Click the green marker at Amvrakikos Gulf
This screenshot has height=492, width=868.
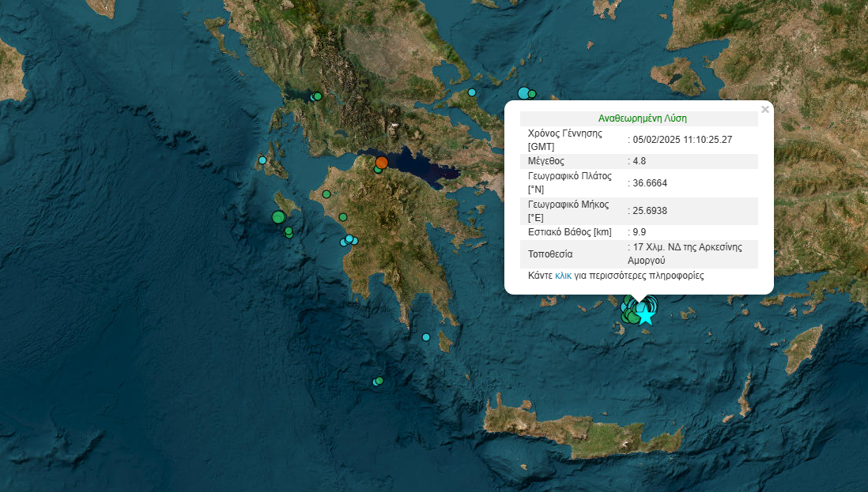(x=317, y=96)
